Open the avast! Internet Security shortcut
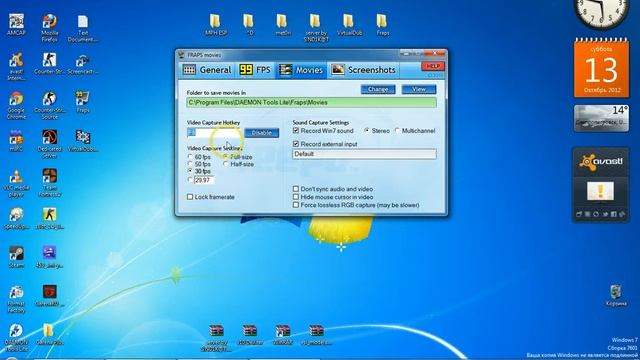 click(16, 67)
